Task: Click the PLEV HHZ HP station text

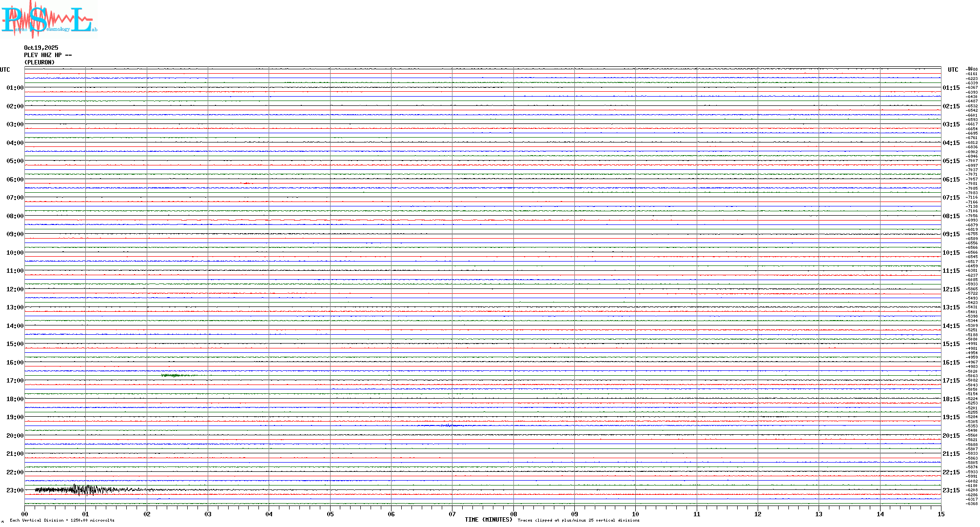Action: pyautogui.click(x=48, y=55)
